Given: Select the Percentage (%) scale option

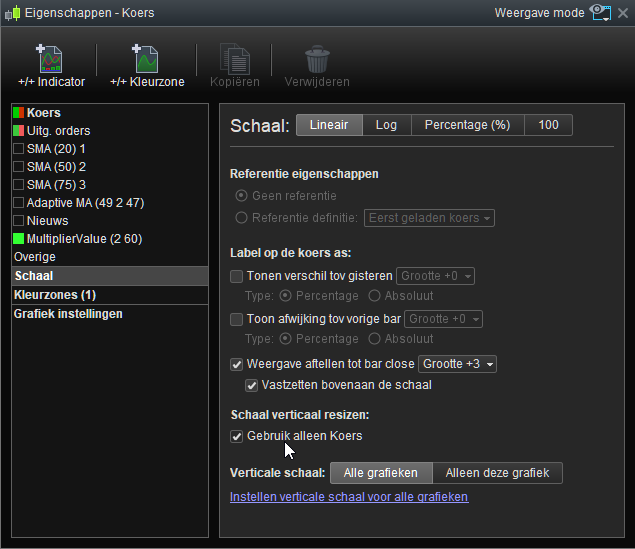Looking at the screenshot, I should click(467, 125).
